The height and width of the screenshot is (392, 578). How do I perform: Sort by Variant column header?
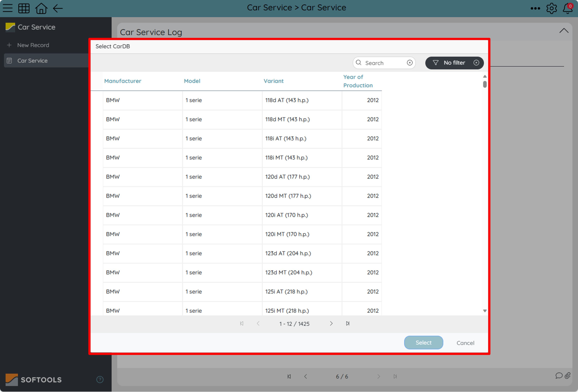(274, 81)
